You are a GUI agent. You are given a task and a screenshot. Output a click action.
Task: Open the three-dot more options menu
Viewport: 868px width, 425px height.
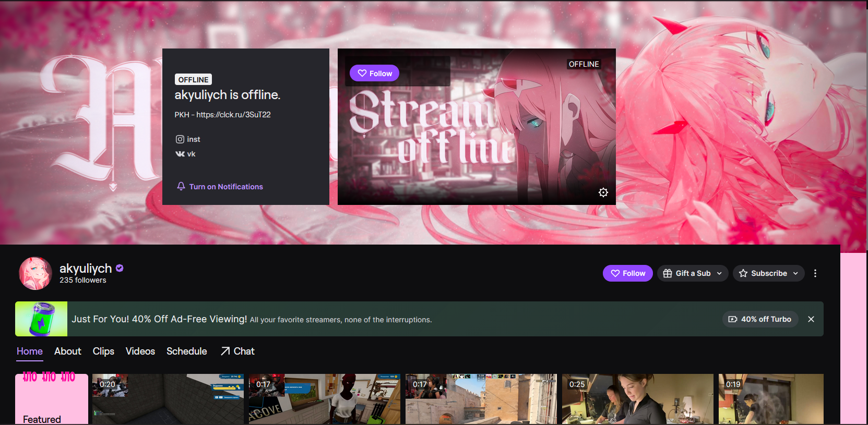coord(815,273)
